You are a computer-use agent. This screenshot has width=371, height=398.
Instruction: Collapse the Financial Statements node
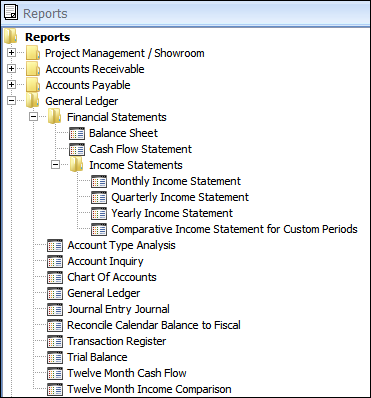[x=33, y=117]
